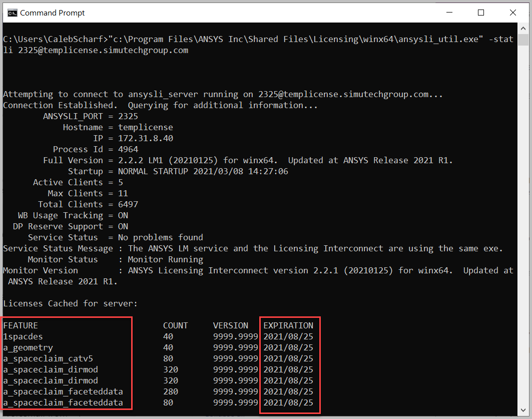532x419 pixels.
Task: Click the scrollbar up arrow
Action: pyautogui.click(x=523, y=29)
